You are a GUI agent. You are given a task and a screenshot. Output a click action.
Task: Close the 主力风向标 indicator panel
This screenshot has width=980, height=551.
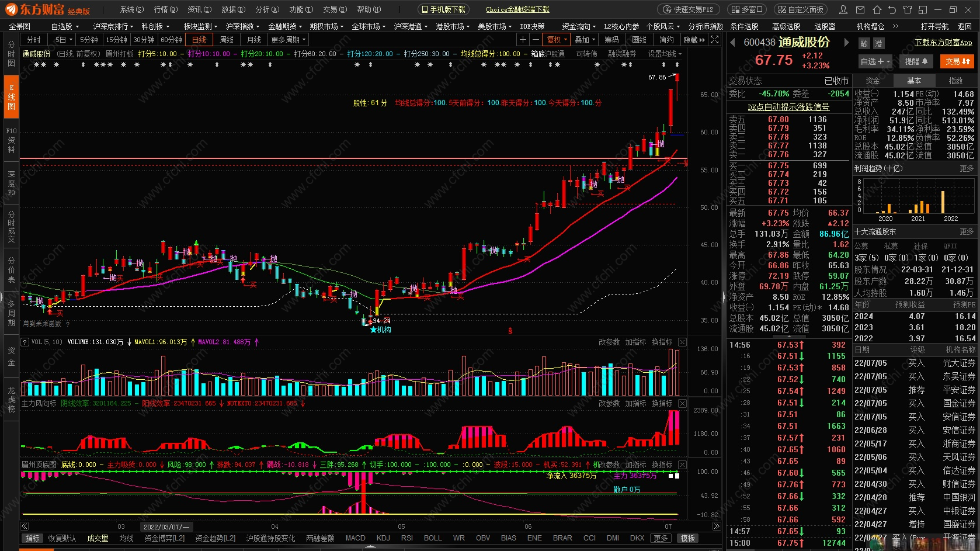click(x=682, y=403)
